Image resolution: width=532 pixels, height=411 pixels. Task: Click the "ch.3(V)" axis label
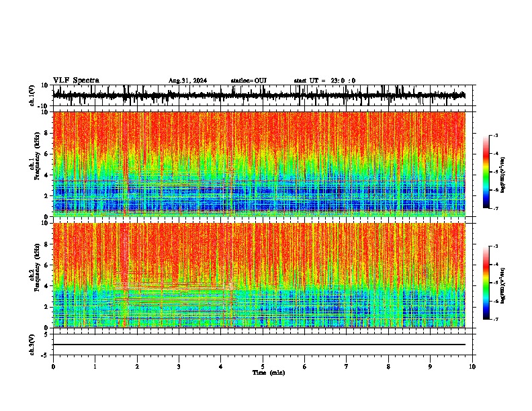[x=32, y=345]
